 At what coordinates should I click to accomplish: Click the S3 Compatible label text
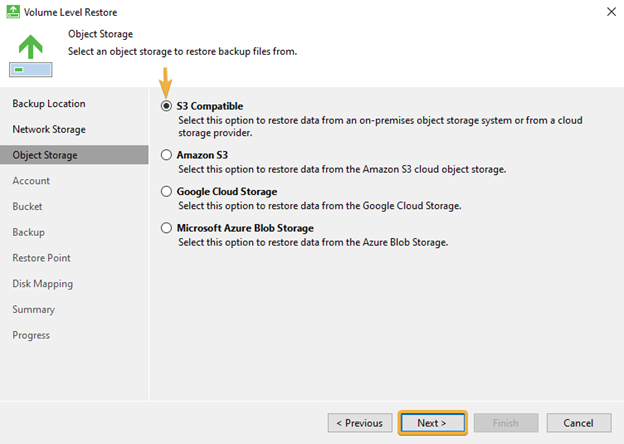210,106
